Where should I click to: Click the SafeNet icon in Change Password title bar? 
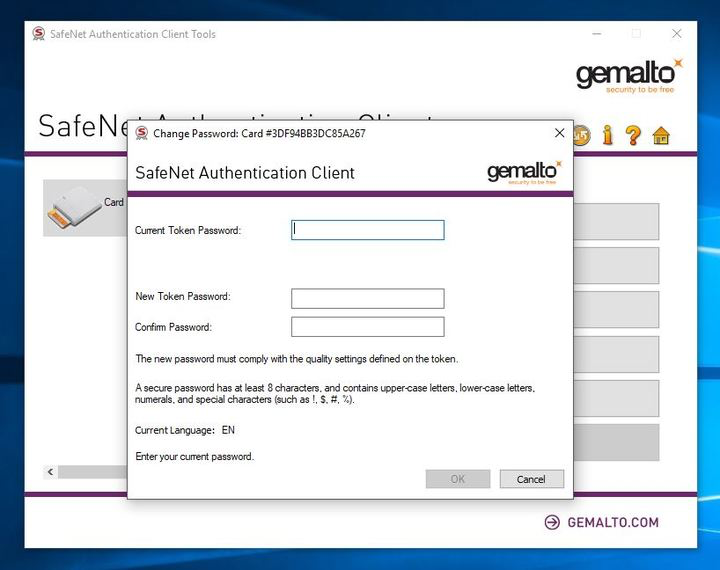142,133
